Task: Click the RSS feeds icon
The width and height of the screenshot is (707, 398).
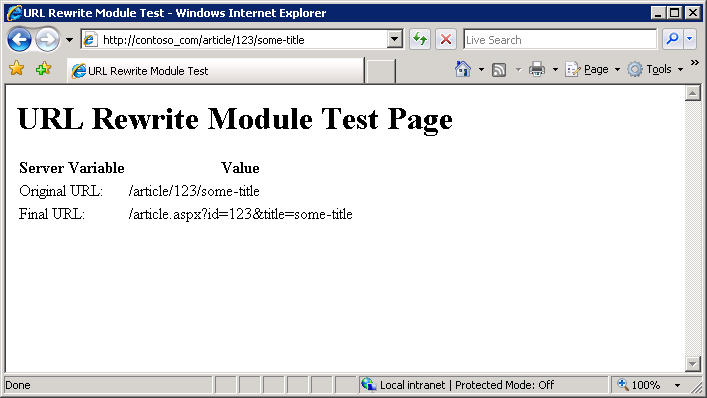Action: (x=499, y=69)
